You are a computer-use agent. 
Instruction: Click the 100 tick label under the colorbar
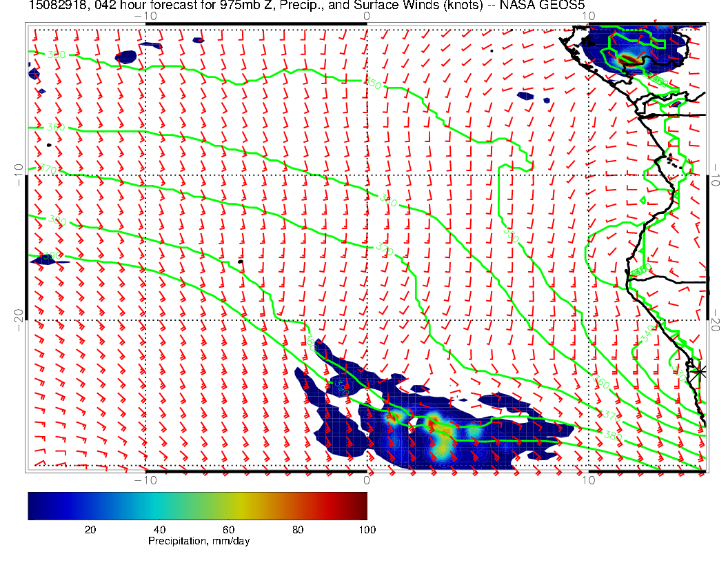pos(367,529)
